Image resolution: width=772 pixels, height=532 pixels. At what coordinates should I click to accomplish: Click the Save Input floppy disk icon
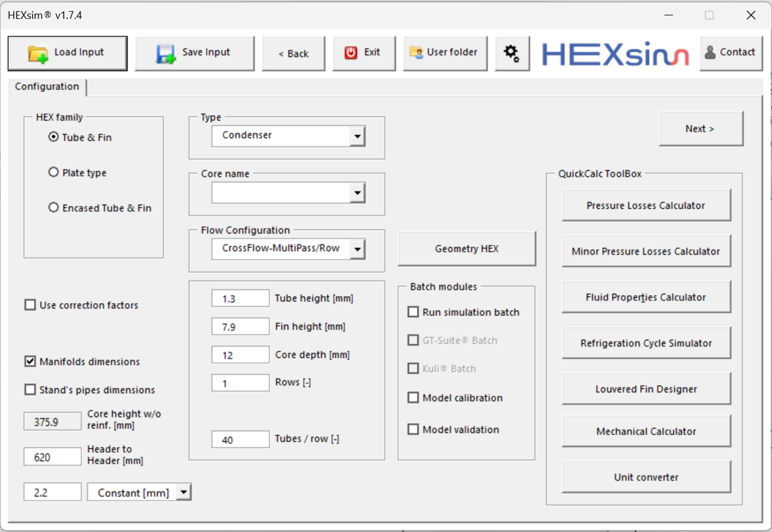166,53
